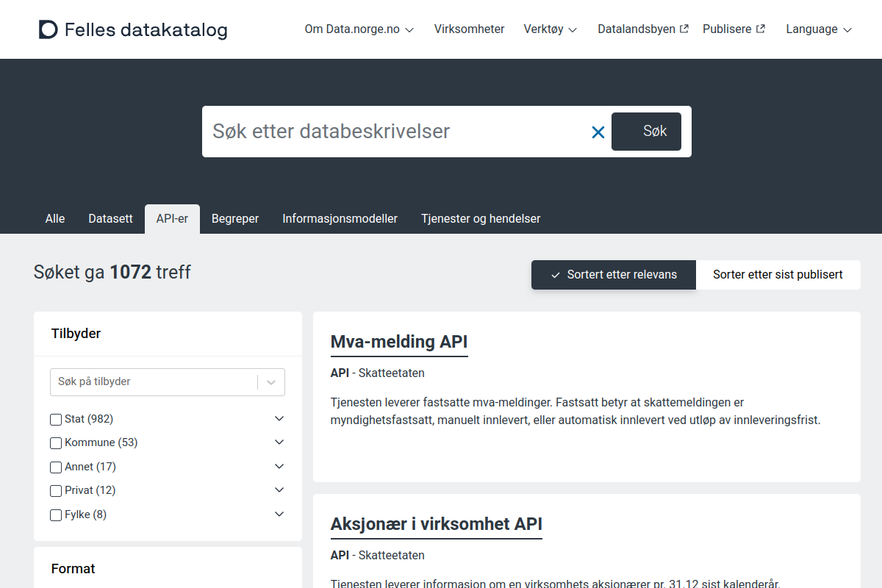Click Skatteetaten under Mva-melding API

click(x=392, y=373)
